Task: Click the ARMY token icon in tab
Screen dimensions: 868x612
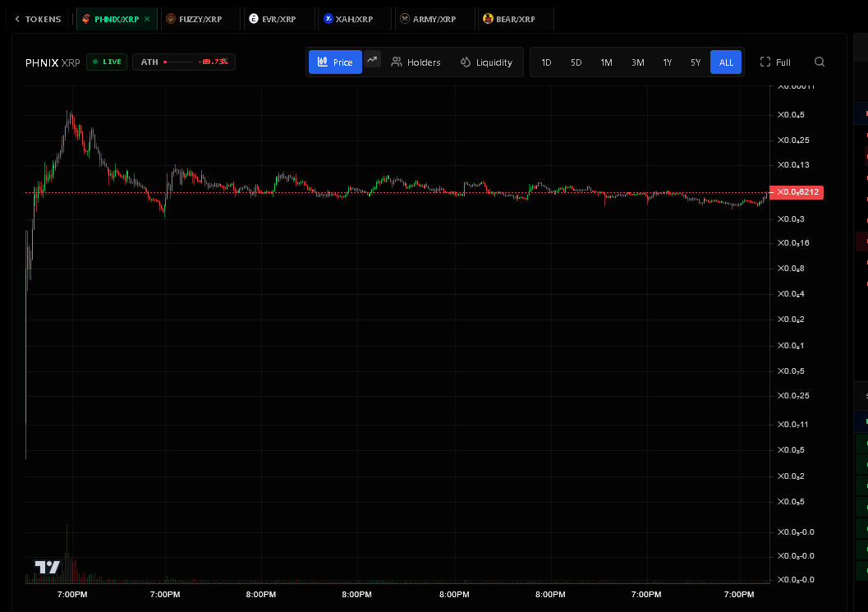Action: click(x=405, y=19)
